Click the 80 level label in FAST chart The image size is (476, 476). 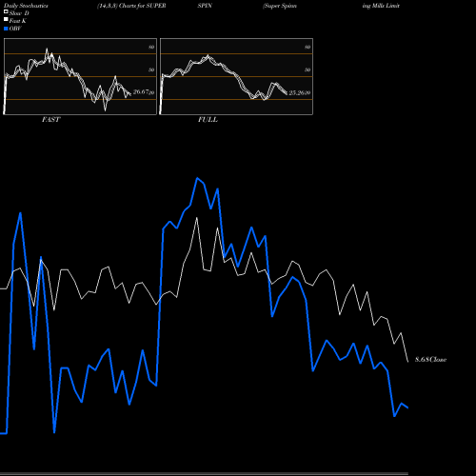pos(151,47)
